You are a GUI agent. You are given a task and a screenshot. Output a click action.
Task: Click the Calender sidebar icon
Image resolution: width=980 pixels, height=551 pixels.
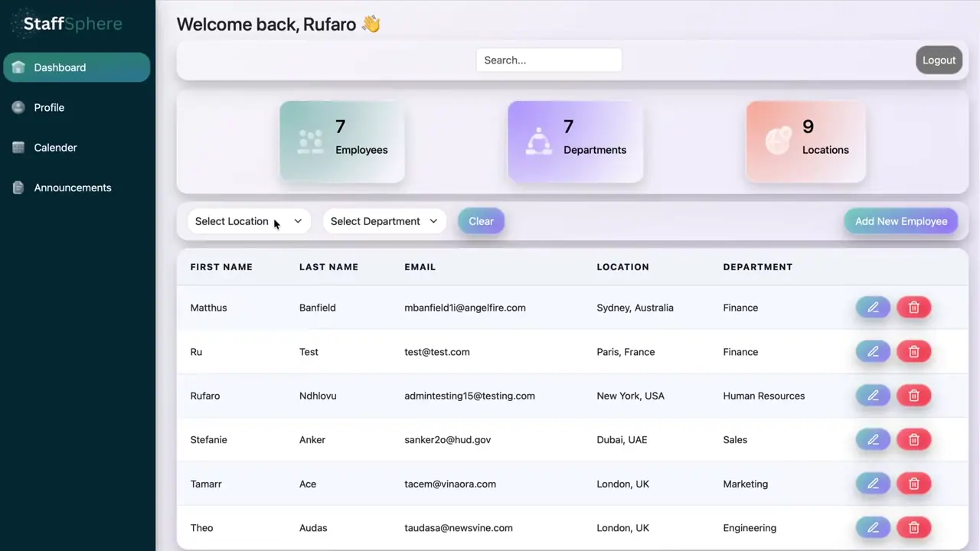coord(18,148)
